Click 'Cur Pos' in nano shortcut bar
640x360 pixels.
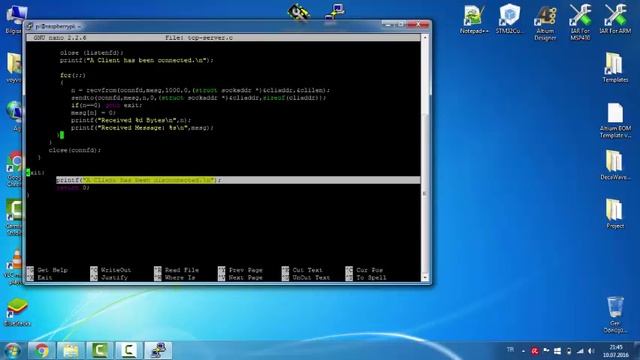(x=369, y=270)
